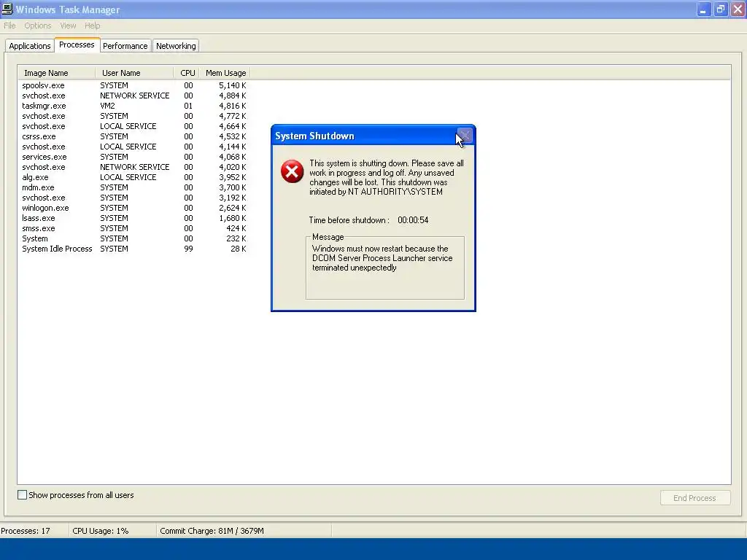747x560 pixels.
Task: Select the Processes tab
Action: click(x=77, y=44)
